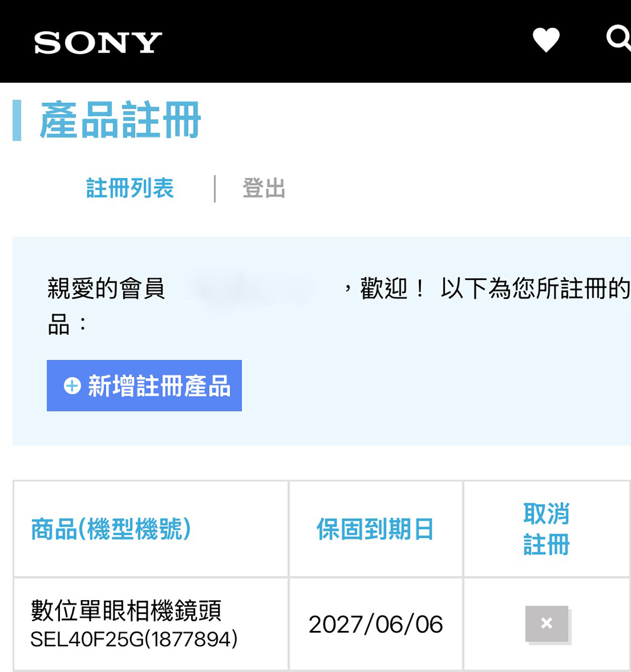Log out via the 登出 link
Screen dimensions: 631x672
click(x=264, y=188)
